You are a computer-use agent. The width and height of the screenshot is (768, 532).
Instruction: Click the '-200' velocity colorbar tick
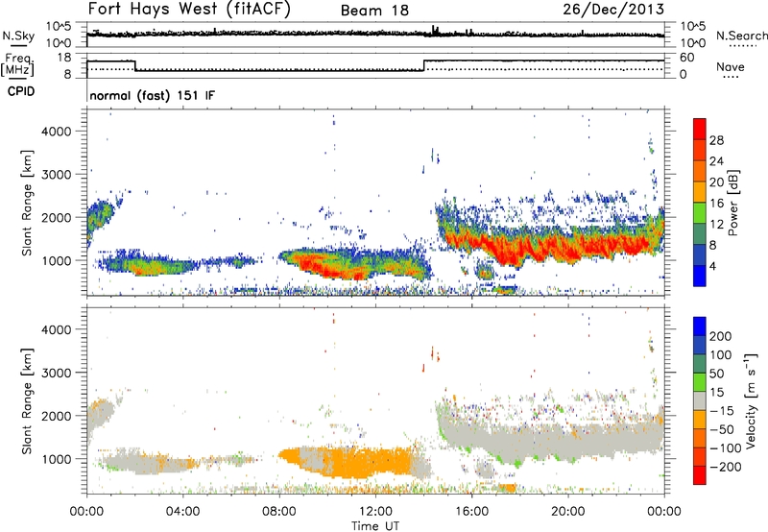pos(726,467)
